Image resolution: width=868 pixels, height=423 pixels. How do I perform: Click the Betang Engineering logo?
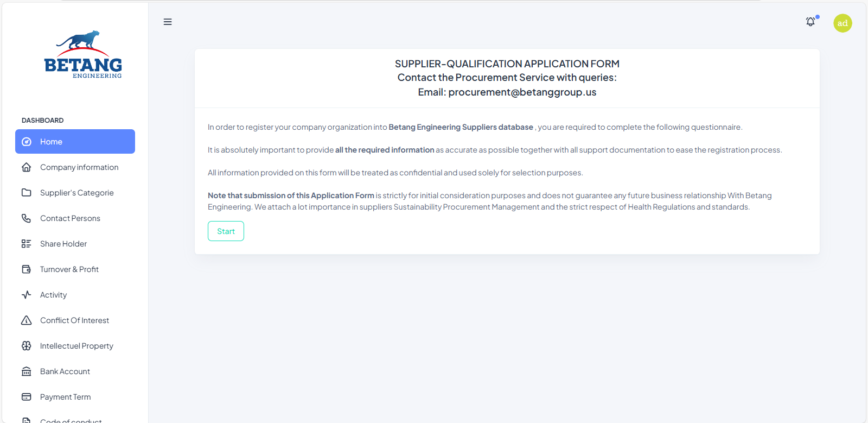83,55
